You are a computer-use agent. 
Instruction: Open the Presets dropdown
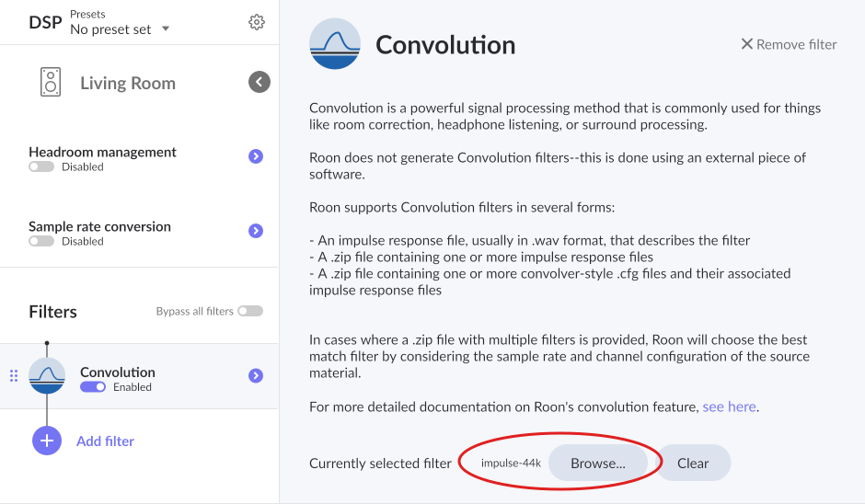(x=120, y=29)
